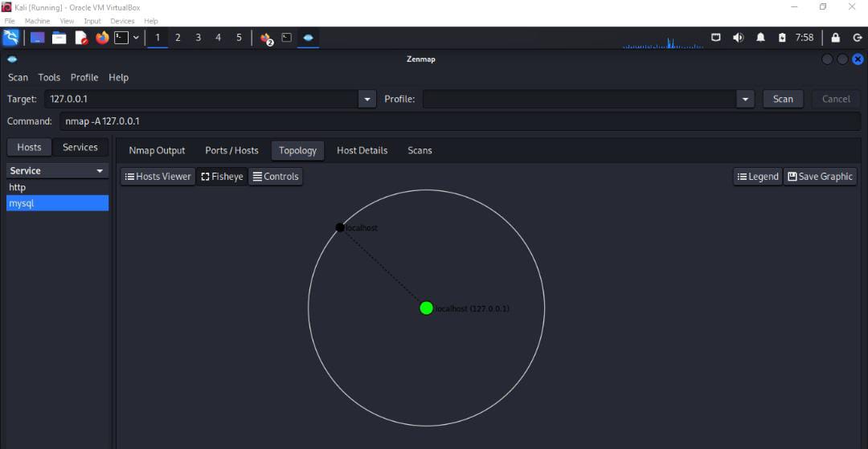This screenshot has height=449, width=868.
Task: Open the Kali applications menu icon
Action: coord(10,38)
